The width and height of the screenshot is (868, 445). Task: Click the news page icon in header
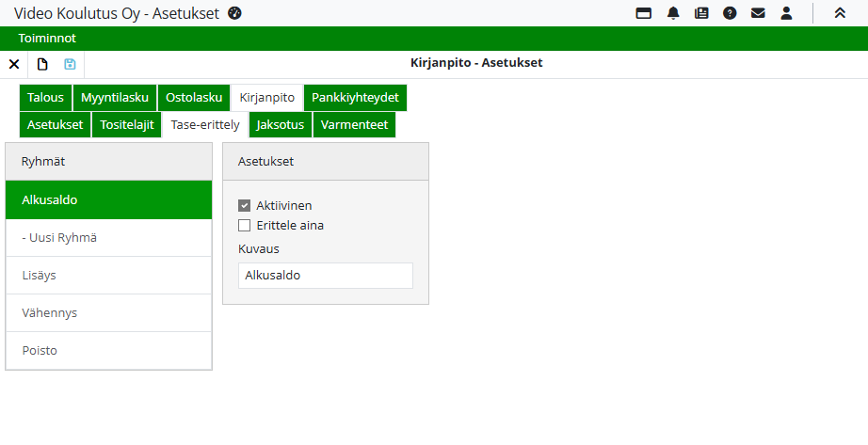(700, 13)
